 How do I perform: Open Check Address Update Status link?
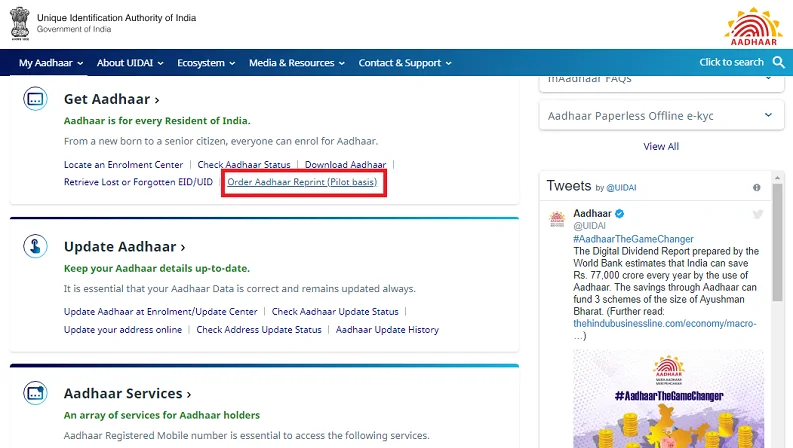pos(259,330)
